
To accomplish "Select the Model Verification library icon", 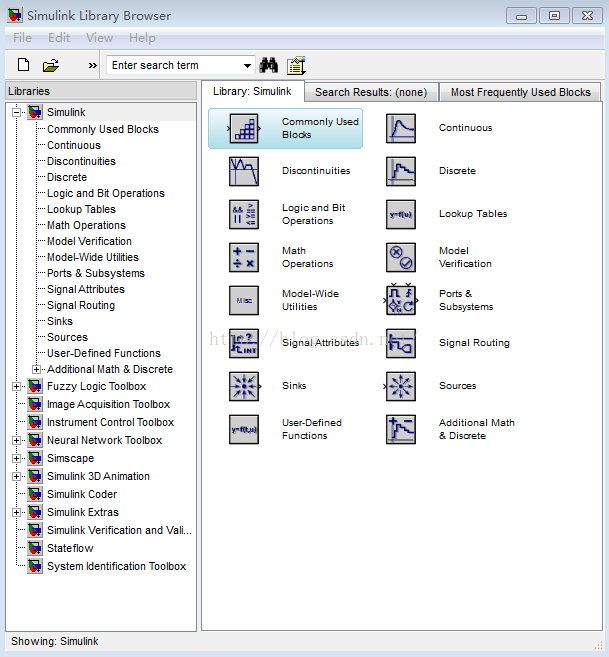I will (x=401, y=257).
